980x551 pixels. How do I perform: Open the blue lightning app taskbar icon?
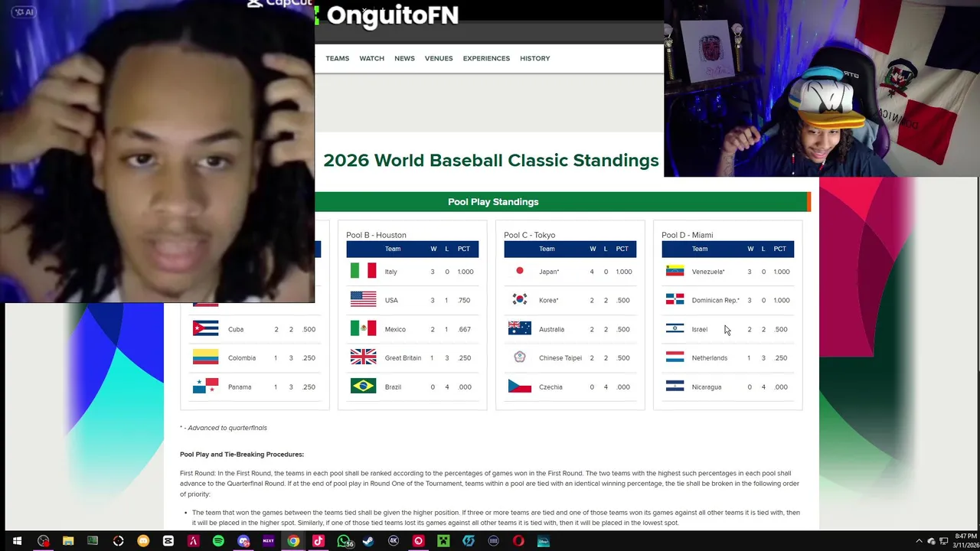click(x=469, y=541)
